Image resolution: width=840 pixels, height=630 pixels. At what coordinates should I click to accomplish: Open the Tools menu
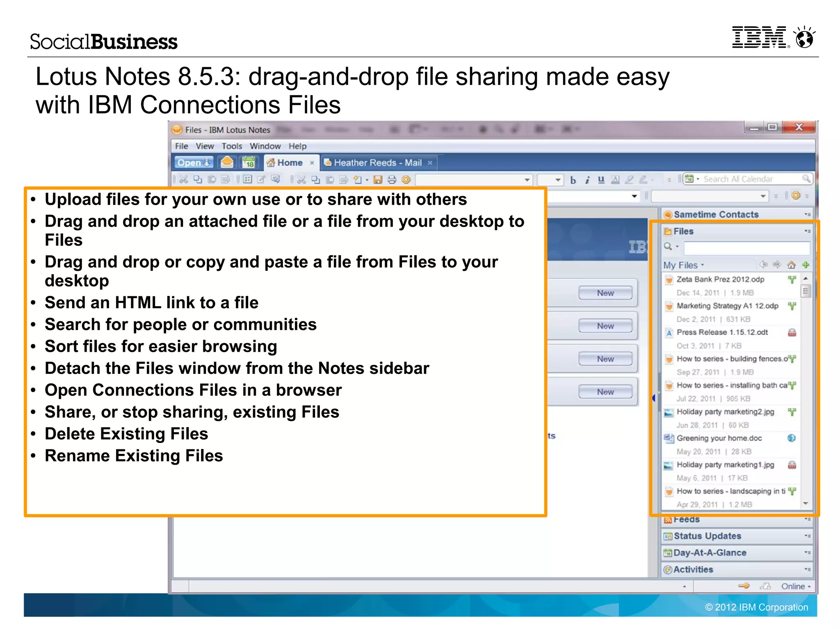tap(232, 146)
